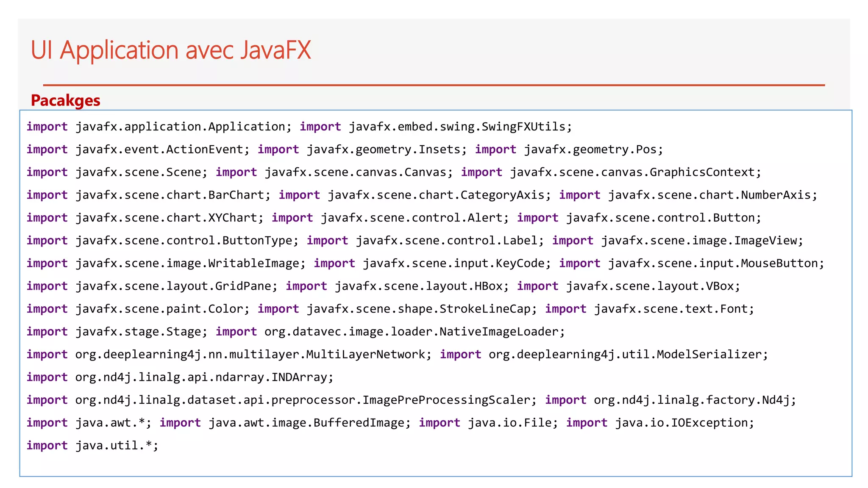Select 'javafx.application.Application;' import text
The width and height of the screenshot is (868, 488).
click(184, 127)
